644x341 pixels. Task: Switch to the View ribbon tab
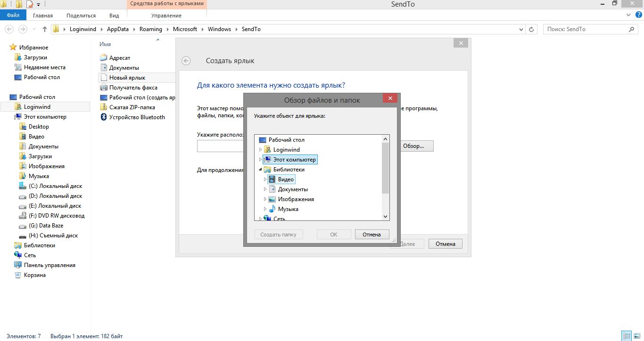pyautogui.click(x=114, y=16)
